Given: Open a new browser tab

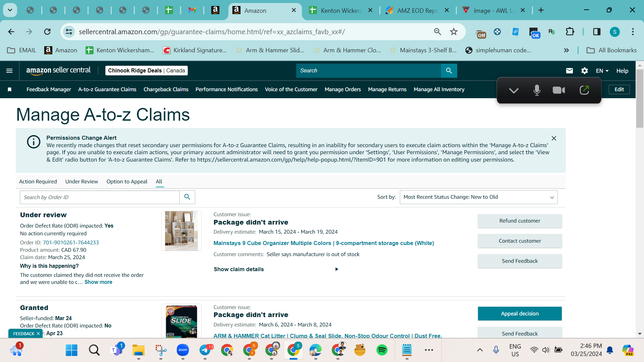Looking at the screenshot, I should tap(541, 10).
